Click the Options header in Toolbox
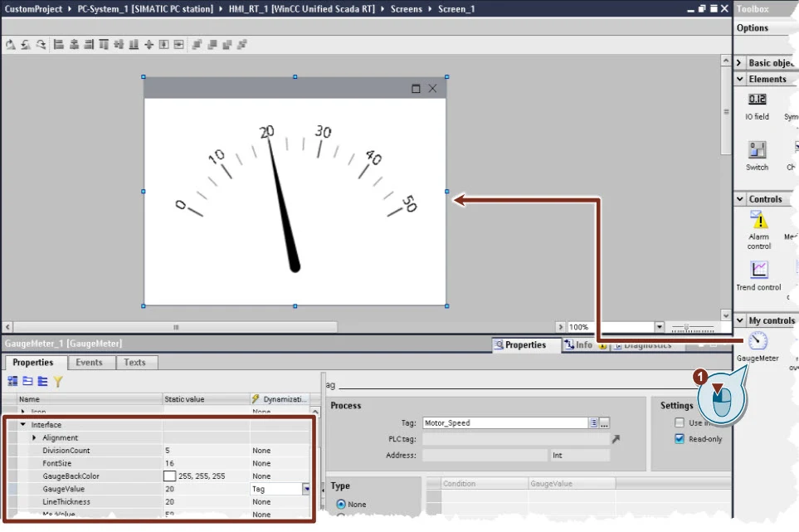The image size is (799, 532). pyautogui.click(x=752, y=28)
